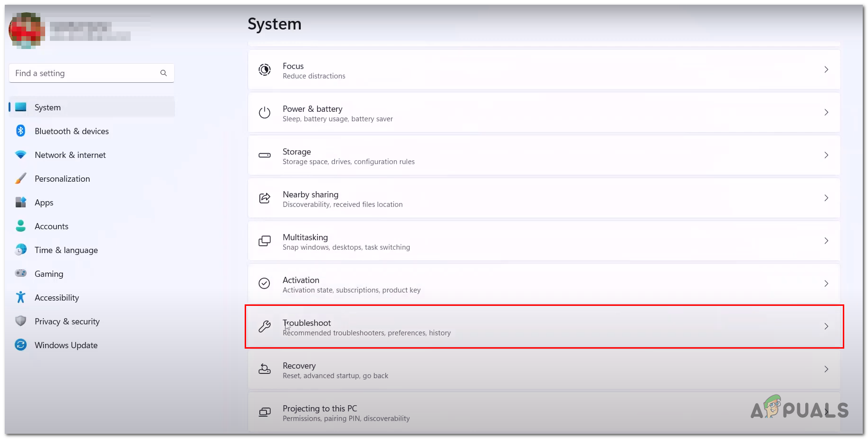
Task: Select the Bluetooth & devices icon
Action: (20, 131)
